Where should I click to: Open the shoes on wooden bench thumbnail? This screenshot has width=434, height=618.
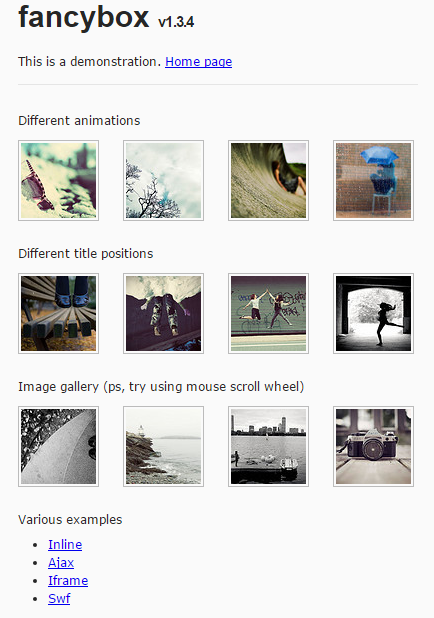click(x=58, y=313)
